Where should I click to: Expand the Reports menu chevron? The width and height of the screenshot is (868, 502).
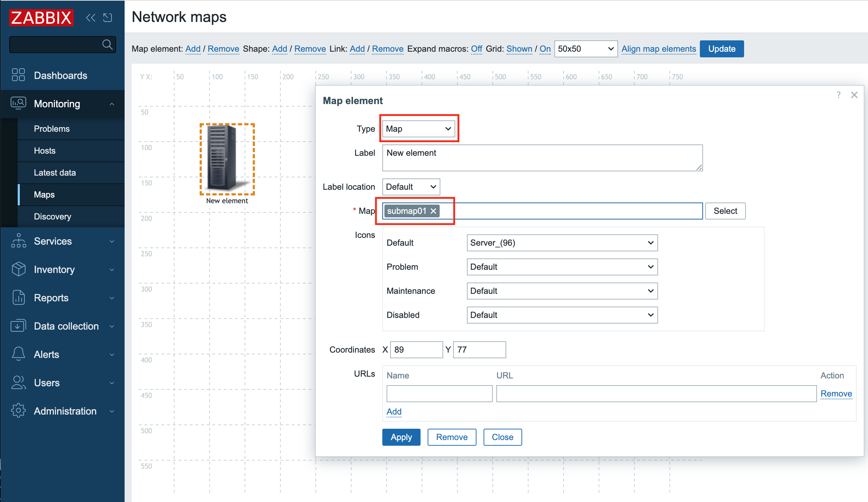(112, 298)
